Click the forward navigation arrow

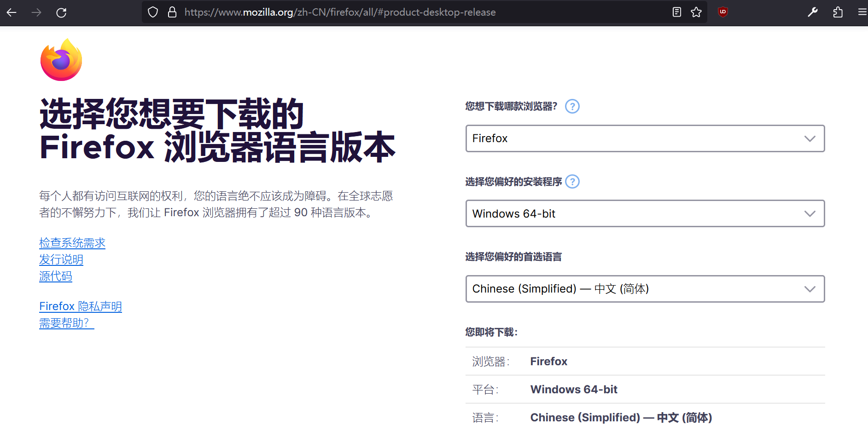click(36, 12)
